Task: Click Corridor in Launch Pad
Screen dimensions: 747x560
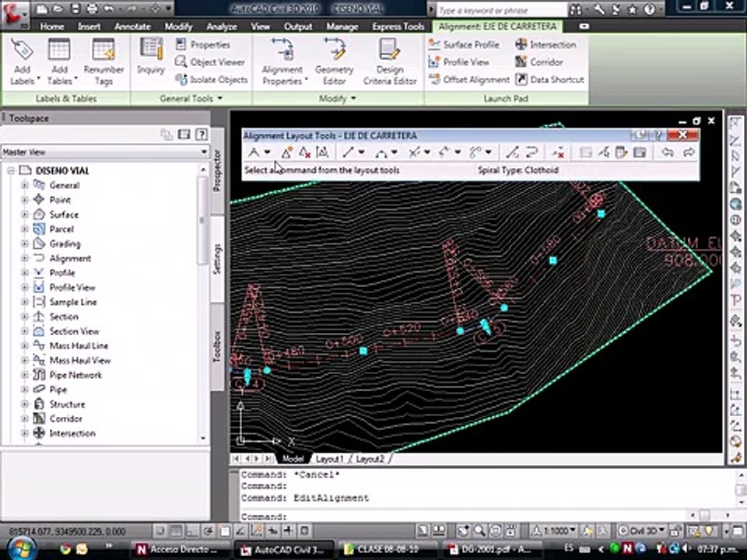Action: tap(539, 62)
